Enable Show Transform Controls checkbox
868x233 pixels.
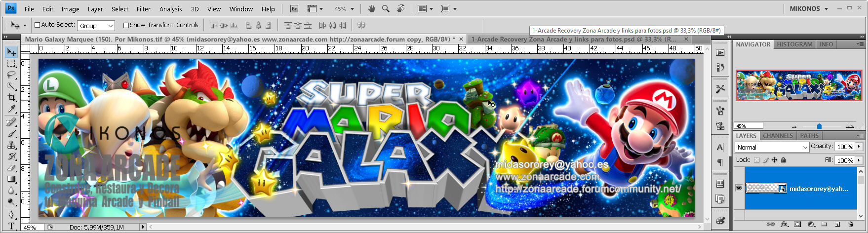126,25
